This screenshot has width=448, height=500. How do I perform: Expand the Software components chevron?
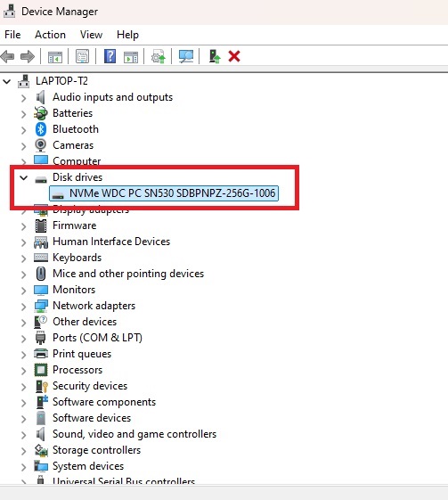click(23, 403)
